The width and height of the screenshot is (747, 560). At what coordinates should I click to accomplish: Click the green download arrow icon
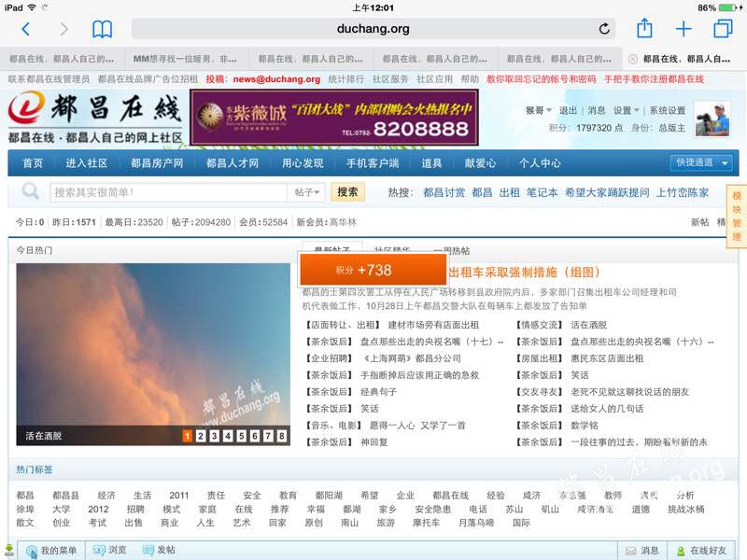(8, 551)
